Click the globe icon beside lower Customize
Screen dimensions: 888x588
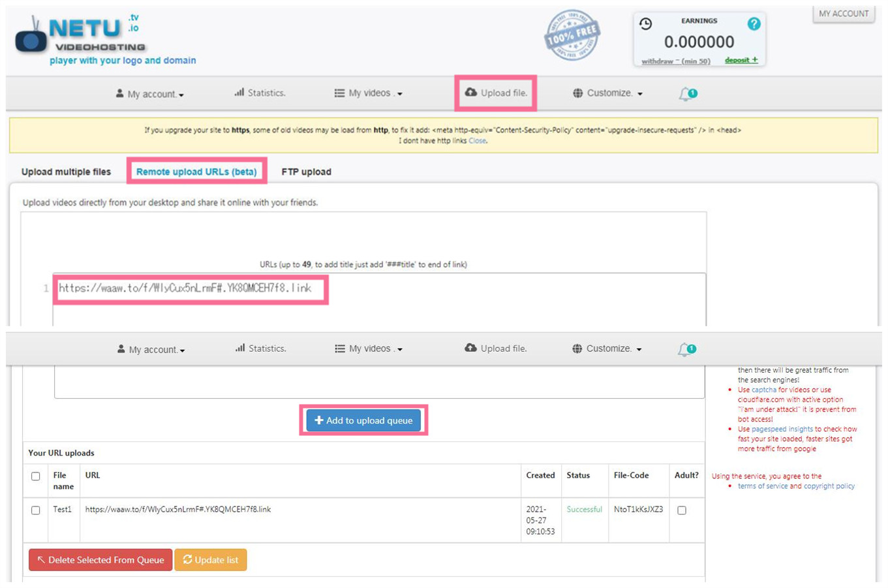pos(577,348)
